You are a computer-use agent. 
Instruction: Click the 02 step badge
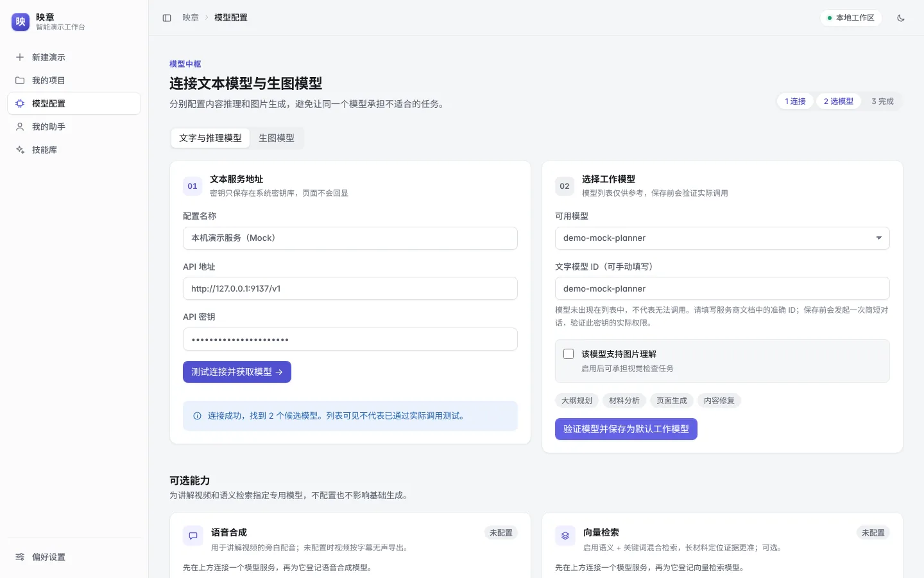(x=565, y=186)
